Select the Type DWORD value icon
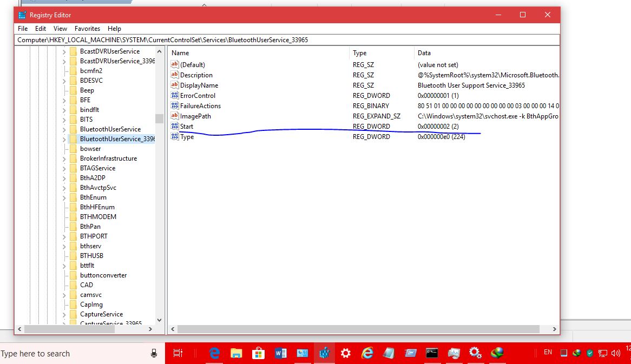Viewport: 631px width, 364px height. (175, 137)
